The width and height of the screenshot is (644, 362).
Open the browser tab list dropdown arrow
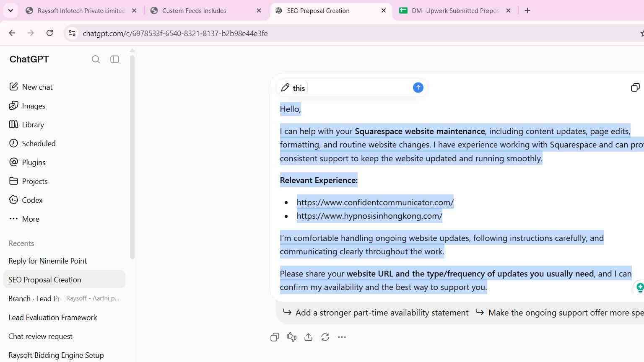10,10
